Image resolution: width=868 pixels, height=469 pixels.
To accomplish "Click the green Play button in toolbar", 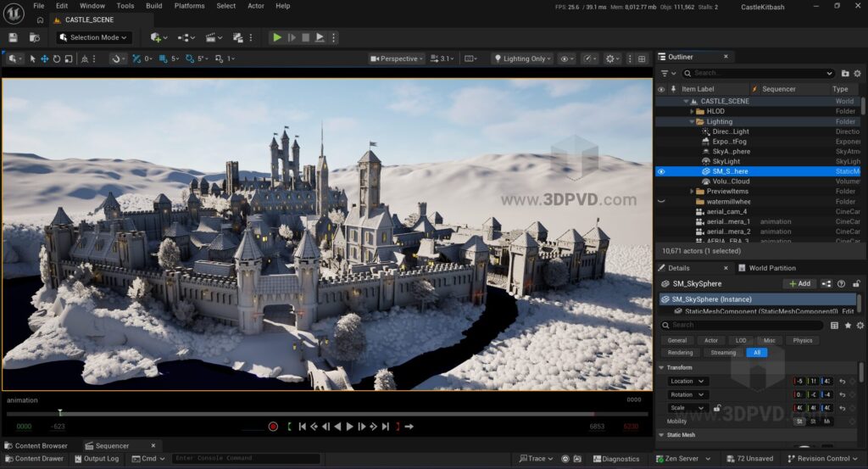I will (x=277, y=37).
